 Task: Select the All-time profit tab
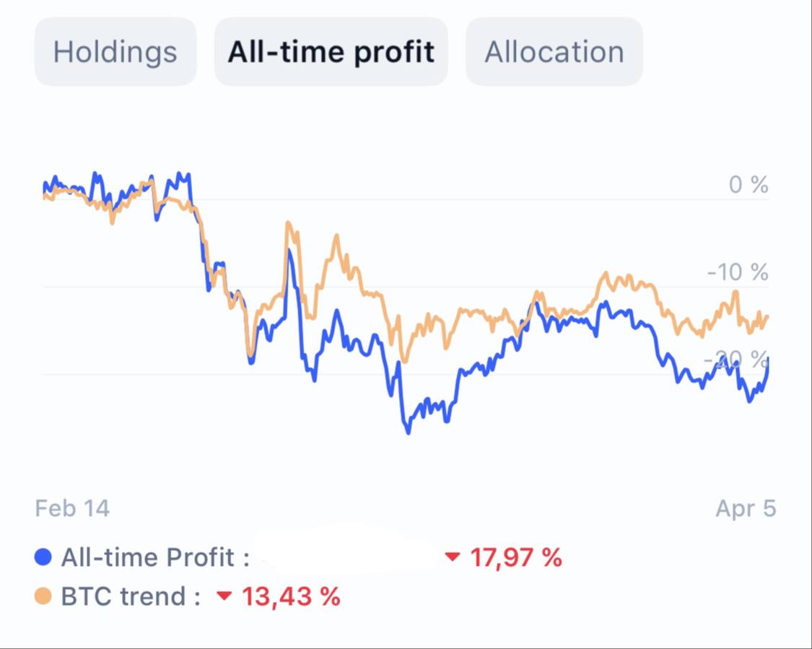tap(331, 52)
